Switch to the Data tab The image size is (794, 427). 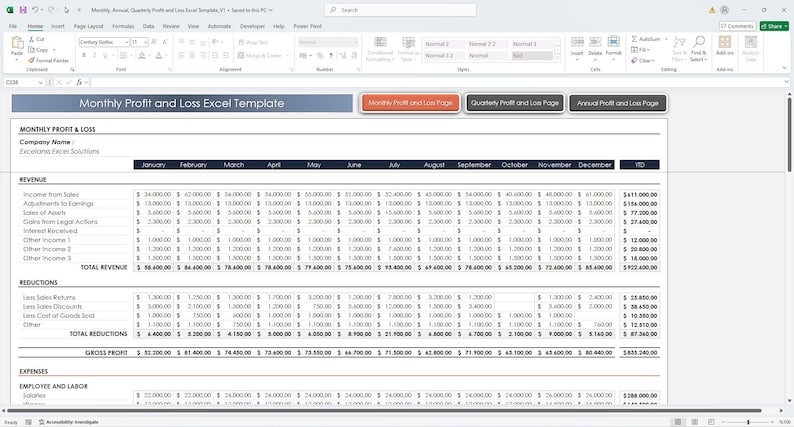pyautogui.click(x=148, y=26)
